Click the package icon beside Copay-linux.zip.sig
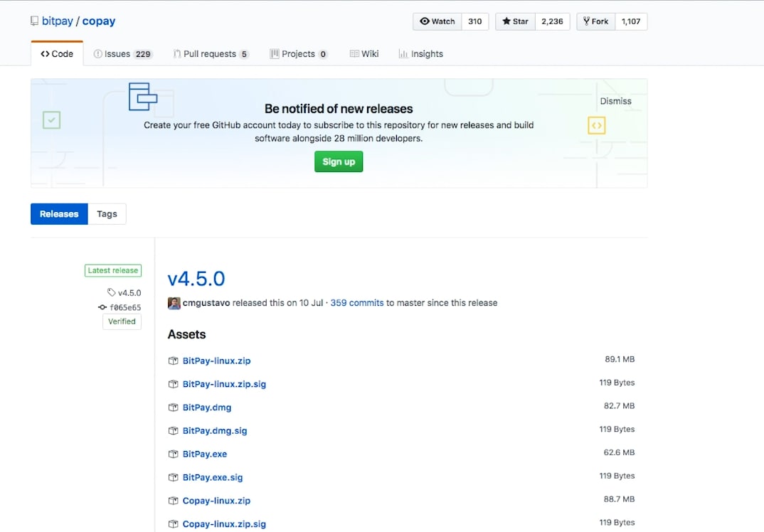764x532 pixels. [x=173, y=525]
